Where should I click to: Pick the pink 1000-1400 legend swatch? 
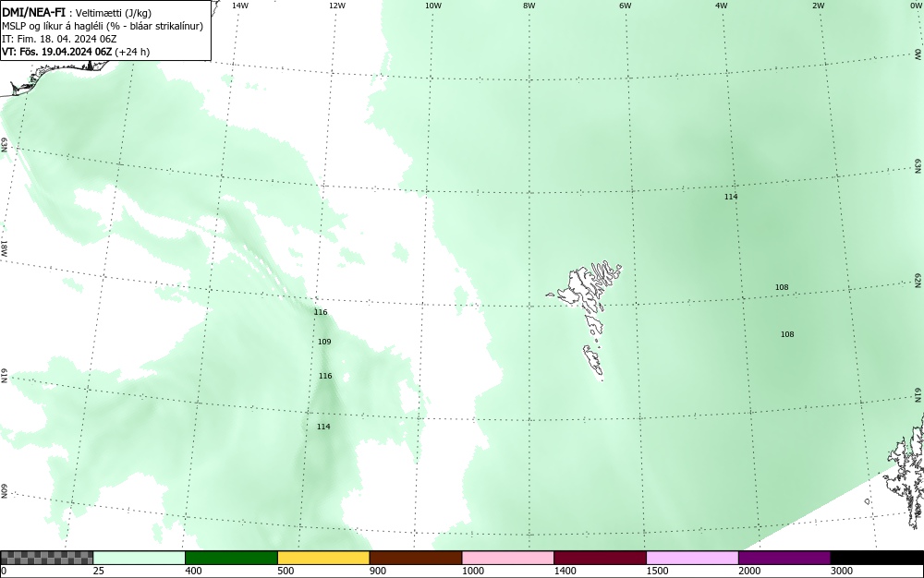pos(508,558)
